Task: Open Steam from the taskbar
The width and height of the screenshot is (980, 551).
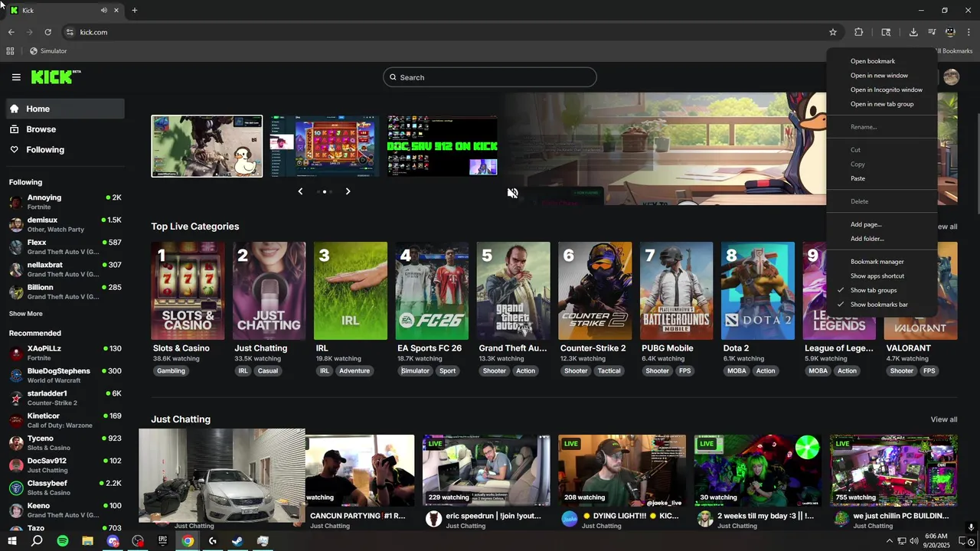Action: 237,541
